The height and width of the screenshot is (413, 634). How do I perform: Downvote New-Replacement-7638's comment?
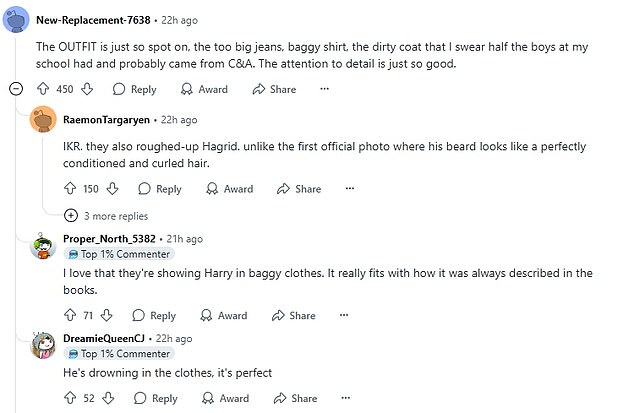[88, 89]
